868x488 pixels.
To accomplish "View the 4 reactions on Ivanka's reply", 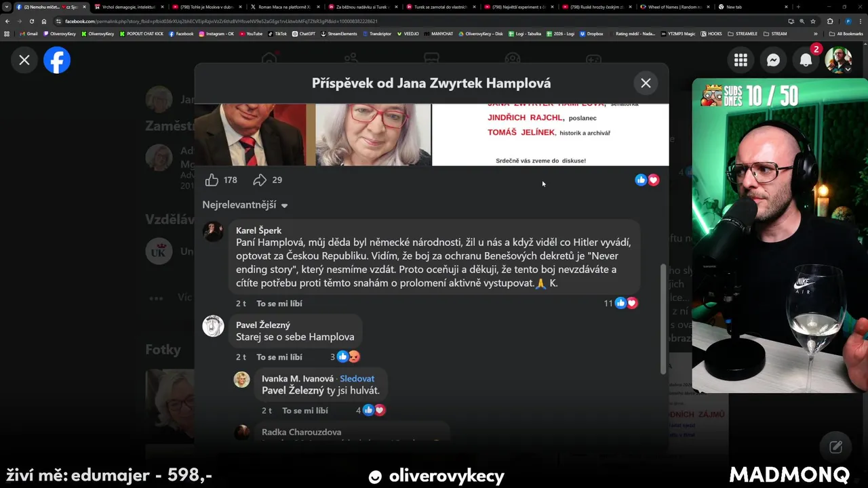I will [x=371, y=410].
